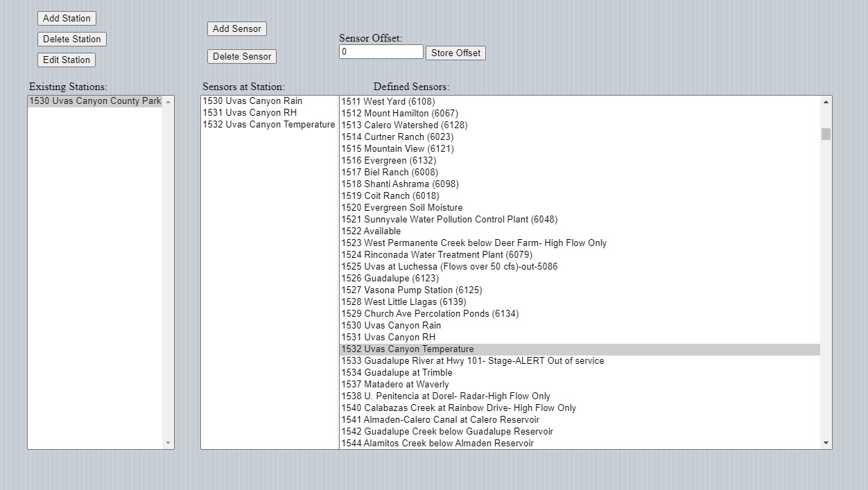The image size is (868, 490).
Task: Pick 1527 Vasona Pump Station (6125)
Action: pos(411,290)
